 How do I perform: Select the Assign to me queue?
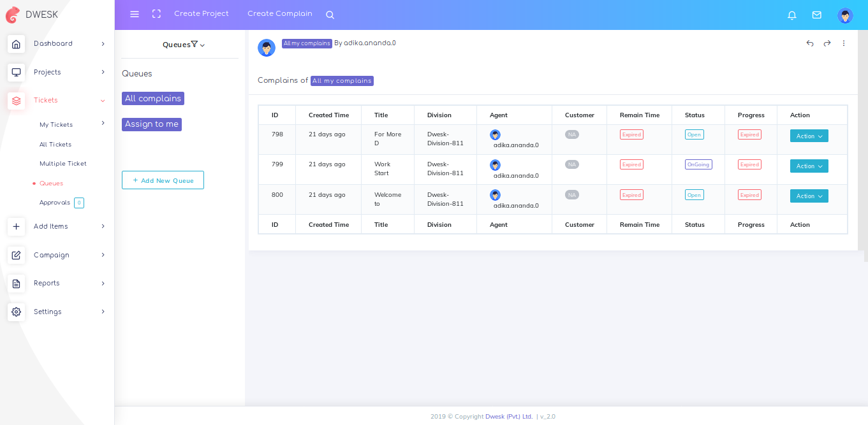(152, 124)
